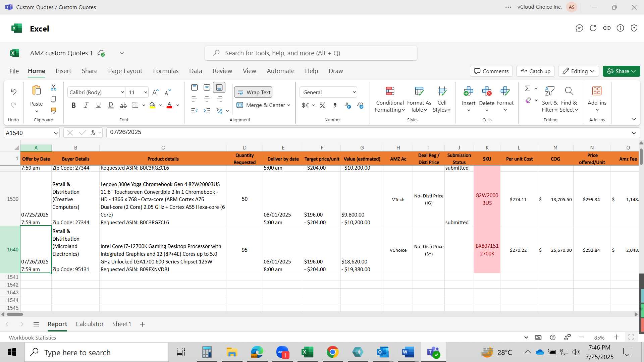This screenshot has width=644, height=362.
Task: Click the green Share button
Action: tap(621, 71)
